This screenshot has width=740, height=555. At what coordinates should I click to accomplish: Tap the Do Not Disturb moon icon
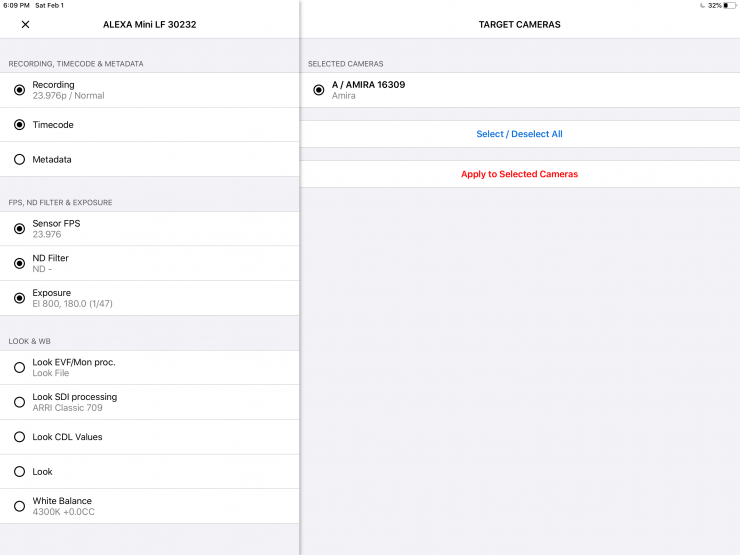pyautogui.click(x=702, y=5)
